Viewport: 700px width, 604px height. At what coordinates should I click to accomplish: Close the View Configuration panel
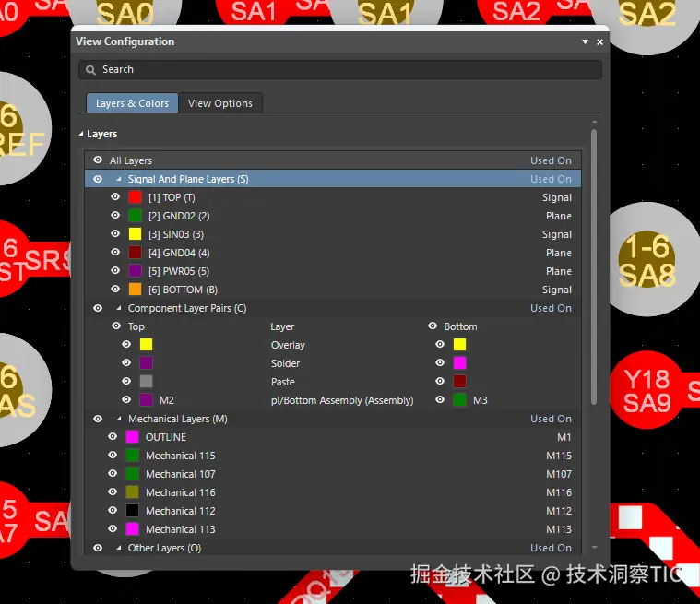(x=600, y=42)
